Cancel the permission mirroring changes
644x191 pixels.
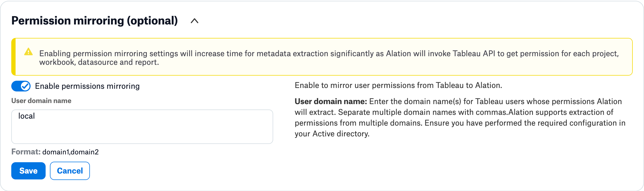coord(70,171)
